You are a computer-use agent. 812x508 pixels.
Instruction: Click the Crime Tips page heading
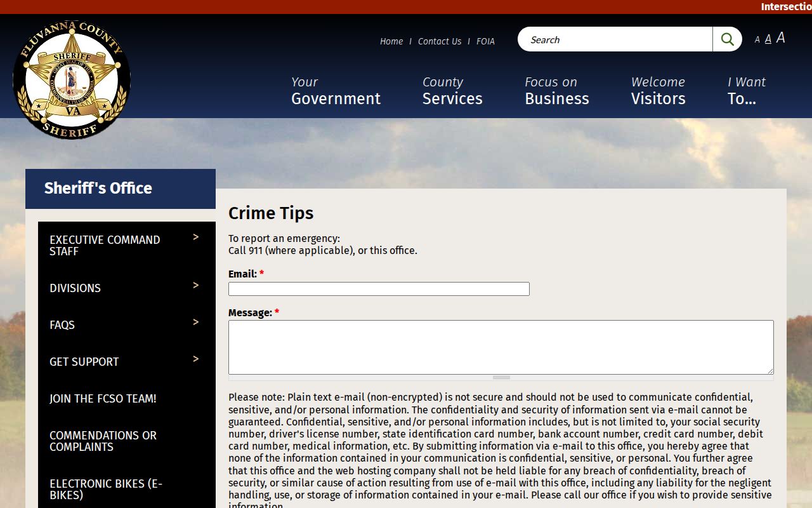(x=271, y=213)
